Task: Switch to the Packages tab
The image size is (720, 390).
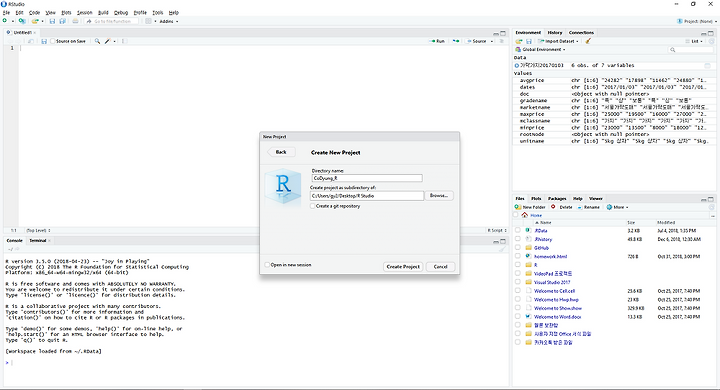Action: pos(557,198)
